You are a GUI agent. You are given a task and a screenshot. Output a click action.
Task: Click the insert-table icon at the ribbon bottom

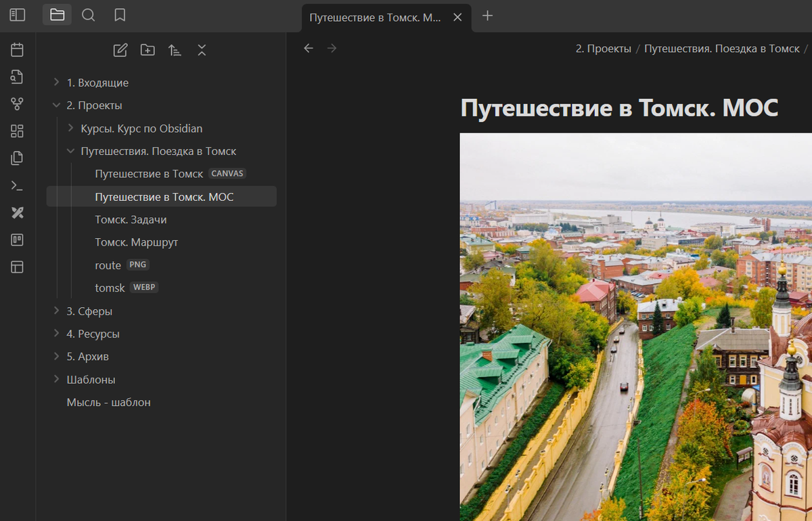[17, 267]
